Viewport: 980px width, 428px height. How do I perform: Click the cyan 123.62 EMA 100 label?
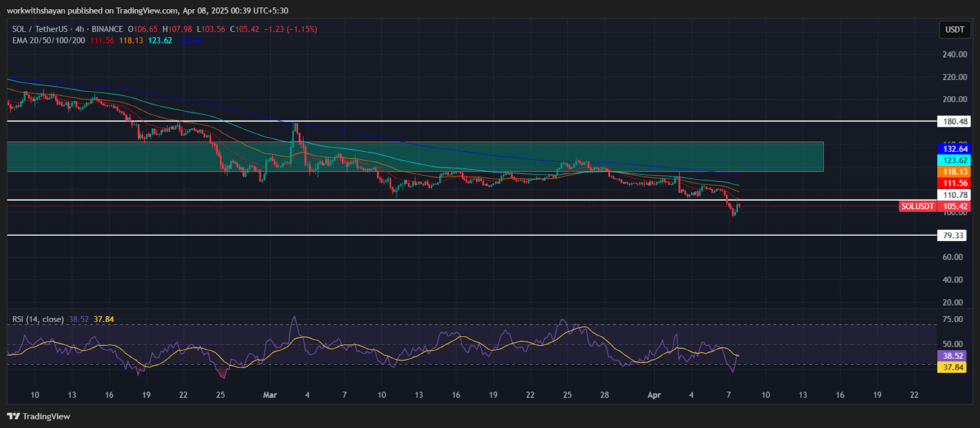pyautogui.click(x=954, y=160)
